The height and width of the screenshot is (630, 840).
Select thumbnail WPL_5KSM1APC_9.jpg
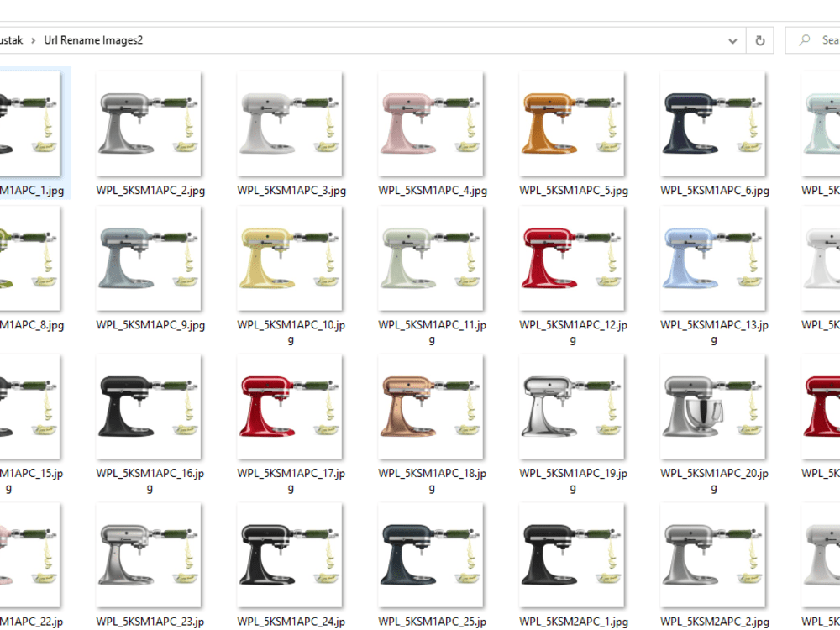149,258
